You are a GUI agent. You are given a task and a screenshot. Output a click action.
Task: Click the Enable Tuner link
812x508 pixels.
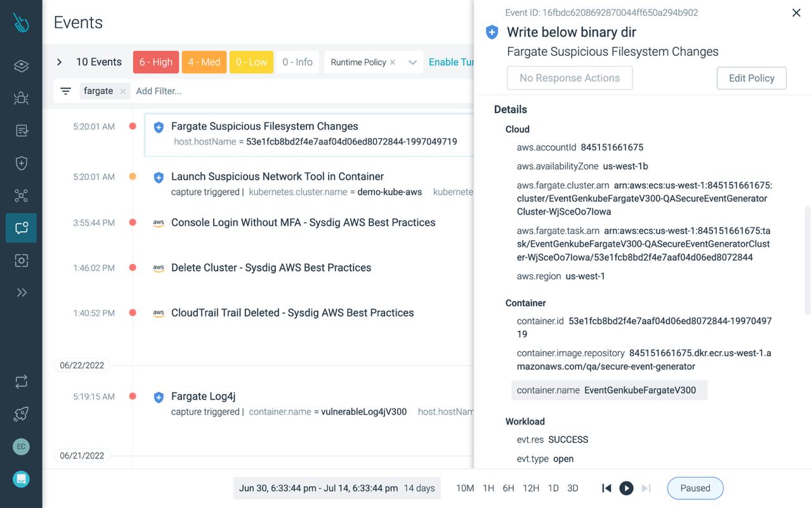coord(454,62)
